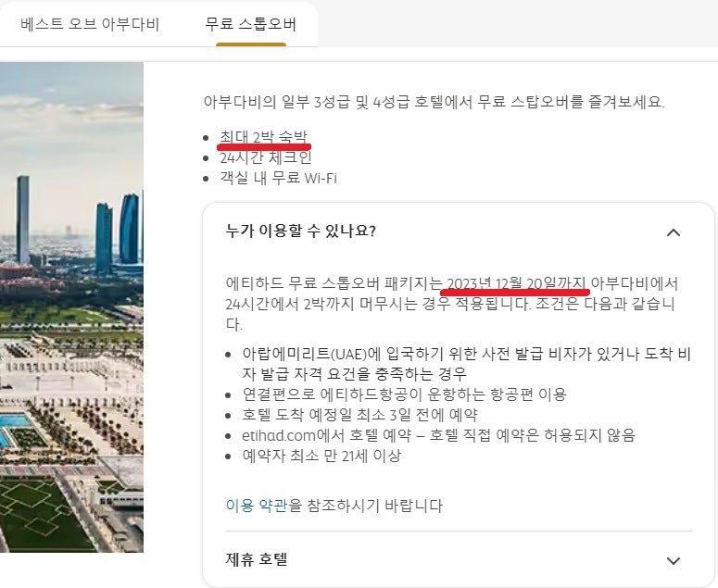Switch to the 베스트 오브 아부다비 tab

tap(90, 24)
